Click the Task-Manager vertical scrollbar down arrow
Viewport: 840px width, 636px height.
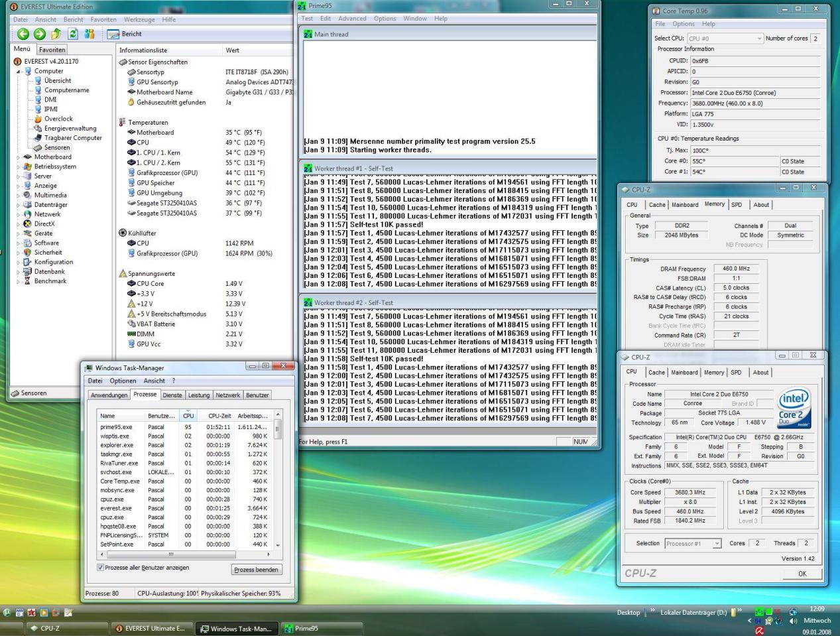pyautogui.click(x=278, y=545)
